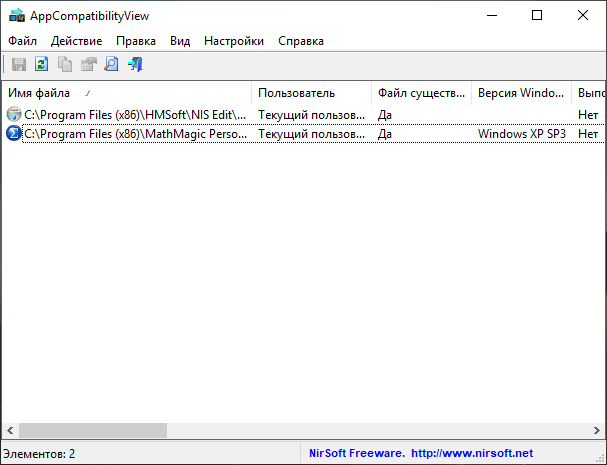Sort by the Имя файла column header

pos(127,93)
